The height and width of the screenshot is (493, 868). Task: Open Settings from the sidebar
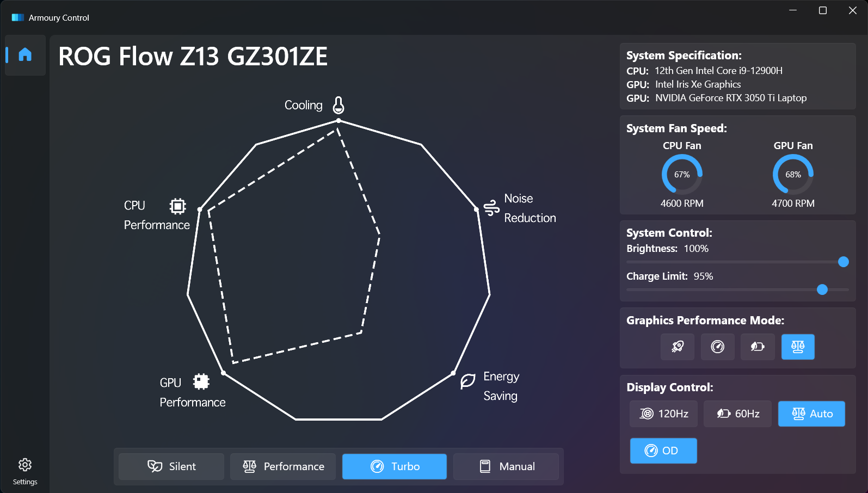(x=25, y=471)
